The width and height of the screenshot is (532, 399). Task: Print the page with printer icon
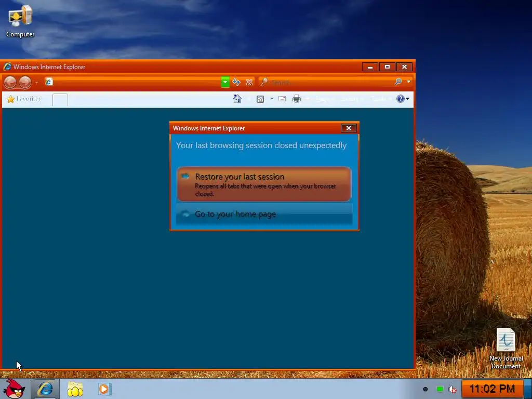coord(297,99)
